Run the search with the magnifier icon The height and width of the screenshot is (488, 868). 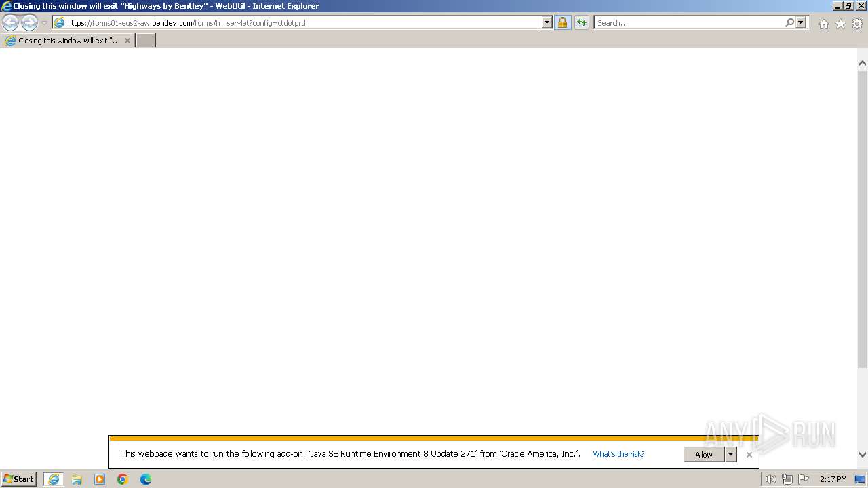click(789, 23)
